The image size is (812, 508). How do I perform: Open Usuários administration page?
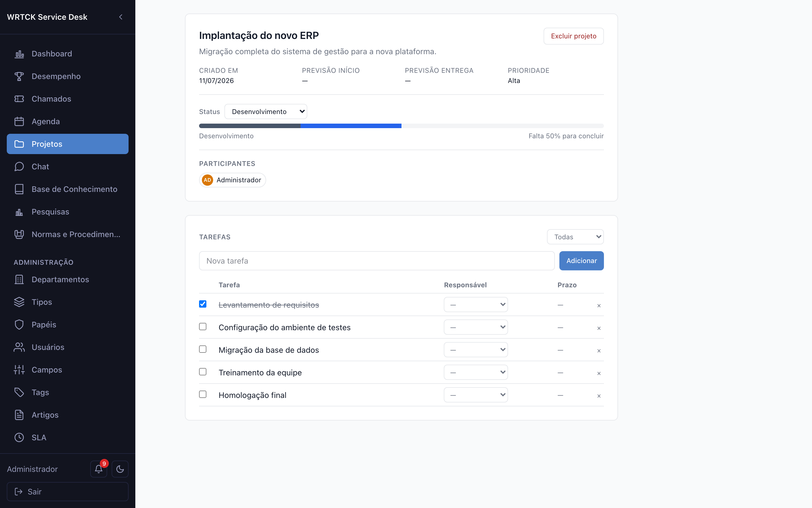(x=67, y=347)
